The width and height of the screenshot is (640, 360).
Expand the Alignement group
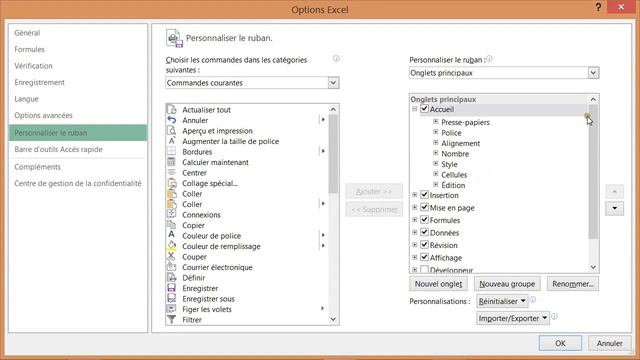click(436, 142)
